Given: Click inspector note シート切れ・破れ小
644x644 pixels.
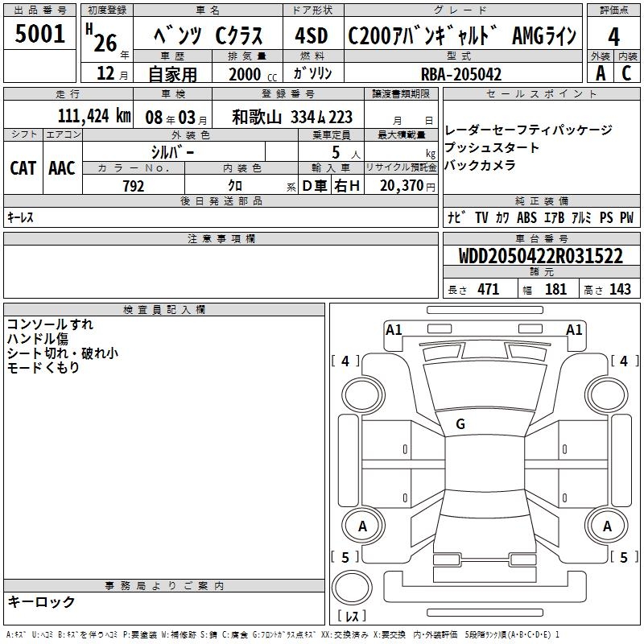Looking at the screenshot, I should [63, 353].
